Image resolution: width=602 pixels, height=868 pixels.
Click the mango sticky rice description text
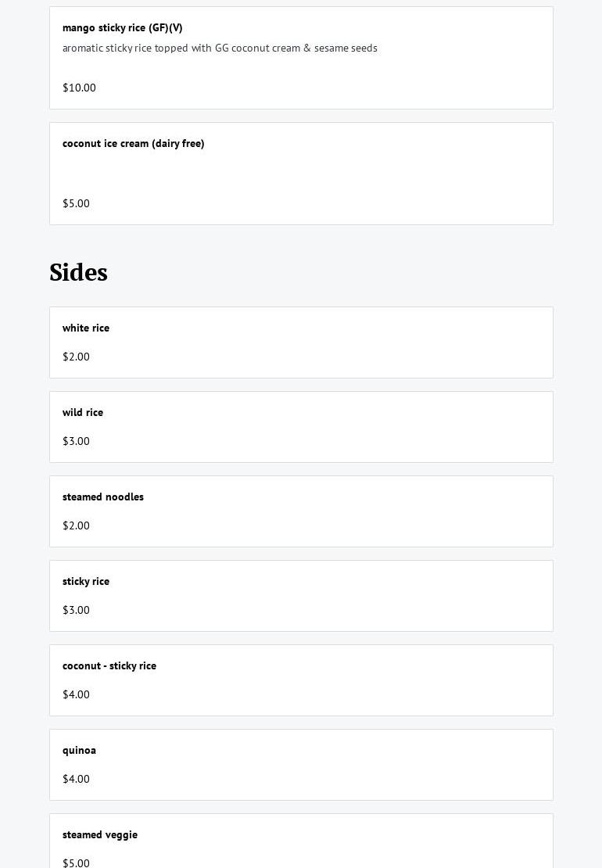[220, 48]
